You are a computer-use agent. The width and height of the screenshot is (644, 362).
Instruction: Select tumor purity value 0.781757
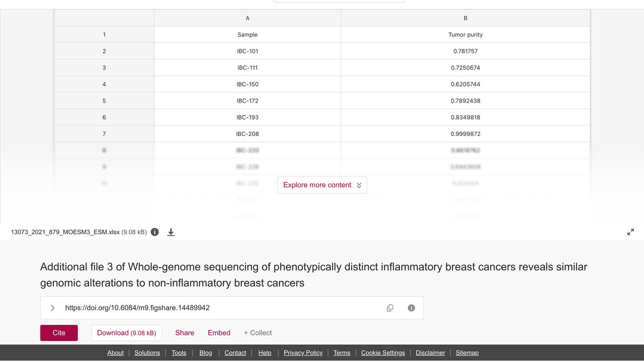coord(465,51)
